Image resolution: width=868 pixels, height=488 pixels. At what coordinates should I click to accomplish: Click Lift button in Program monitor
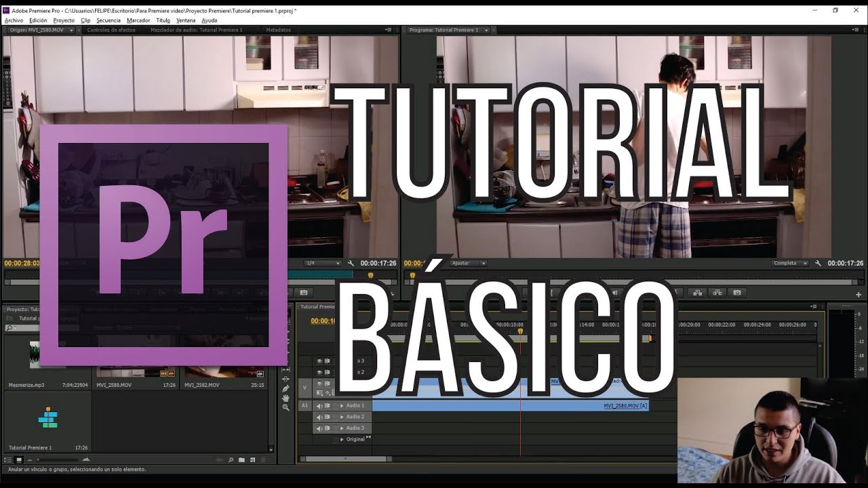coord(697,293)
